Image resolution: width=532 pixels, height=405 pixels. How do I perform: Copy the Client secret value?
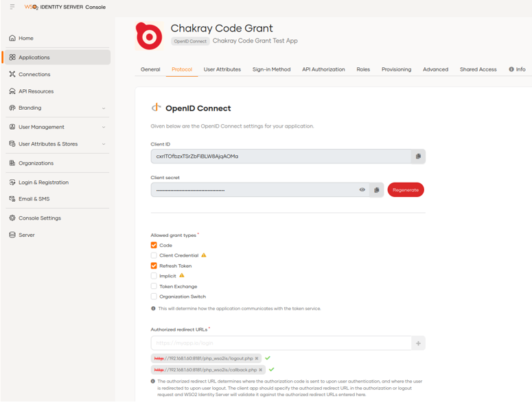pyautogui.click(x=377, y=190)
